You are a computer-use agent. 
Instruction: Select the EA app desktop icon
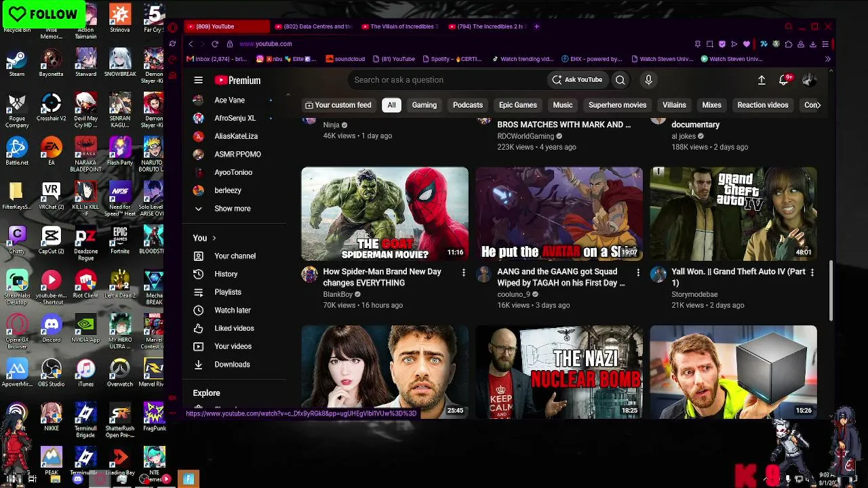pyautogui.click(x=52, y=152)
